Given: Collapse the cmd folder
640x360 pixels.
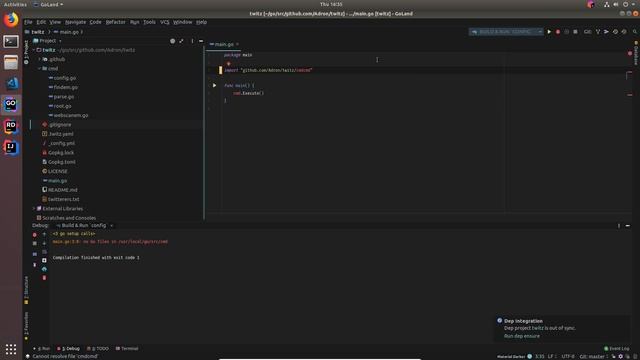Looking at the screenshot, I should pyautogui.click(x=40, y=69).
